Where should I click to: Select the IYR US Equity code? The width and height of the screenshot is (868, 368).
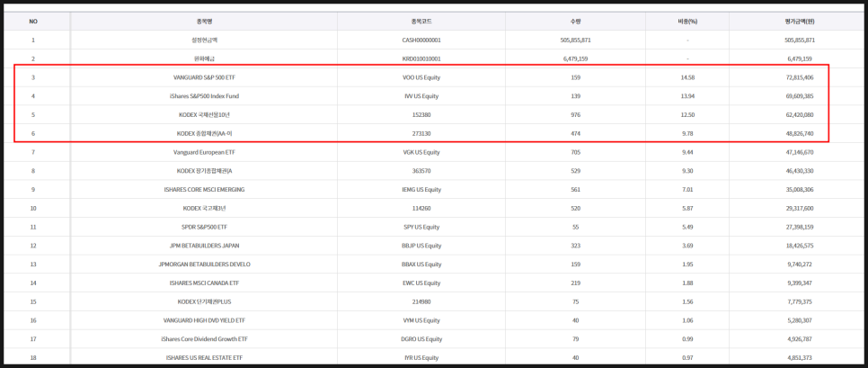pos(421,358)
